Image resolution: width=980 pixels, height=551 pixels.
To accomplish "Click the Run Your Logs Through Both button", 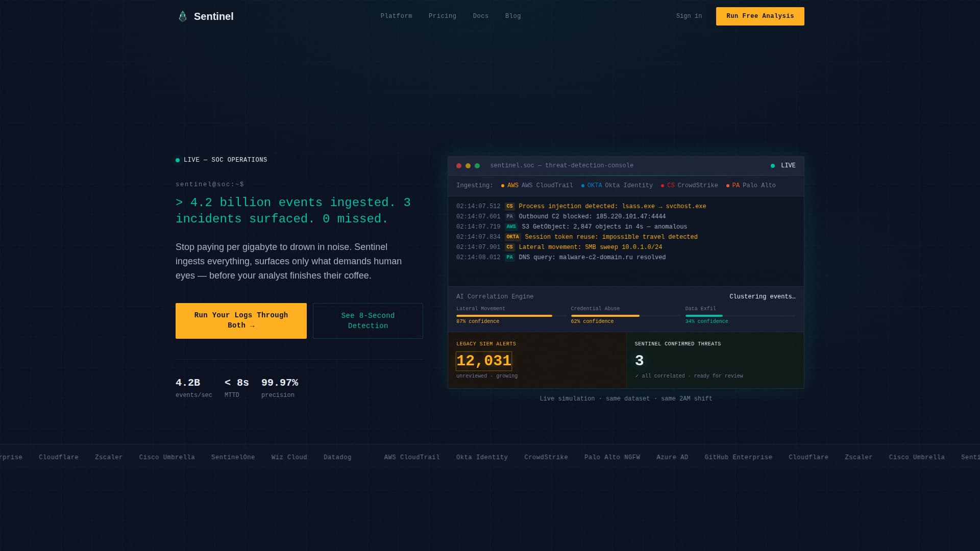I will click(241, 320).
